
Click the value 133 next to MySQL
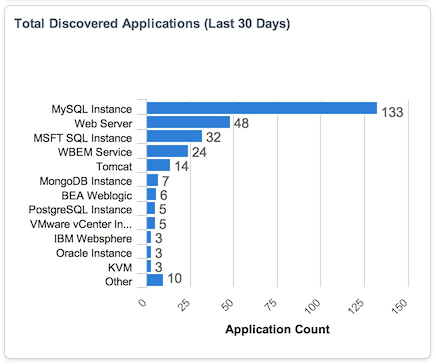392,112
